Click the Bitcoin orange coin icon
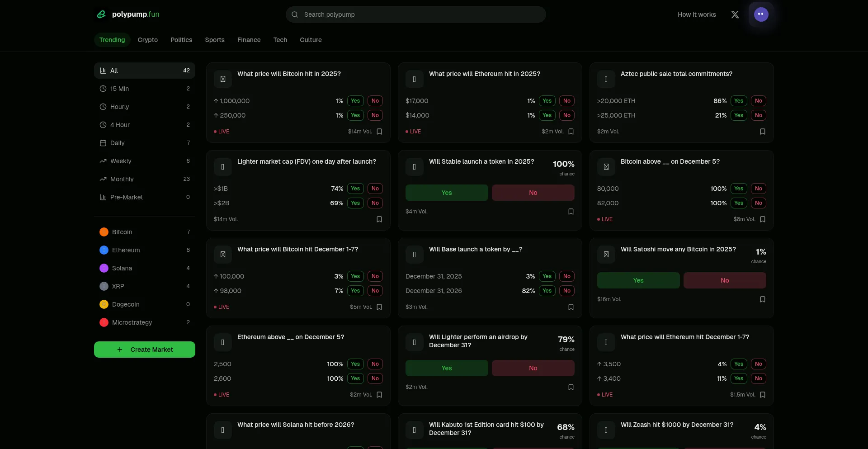 point(104,232)
